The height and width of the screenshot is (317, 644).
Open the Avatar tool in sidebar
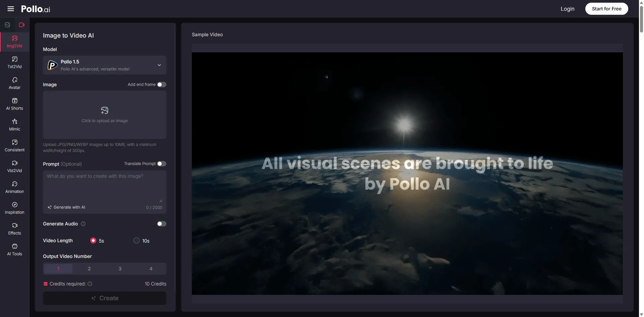tap(15, 83)
